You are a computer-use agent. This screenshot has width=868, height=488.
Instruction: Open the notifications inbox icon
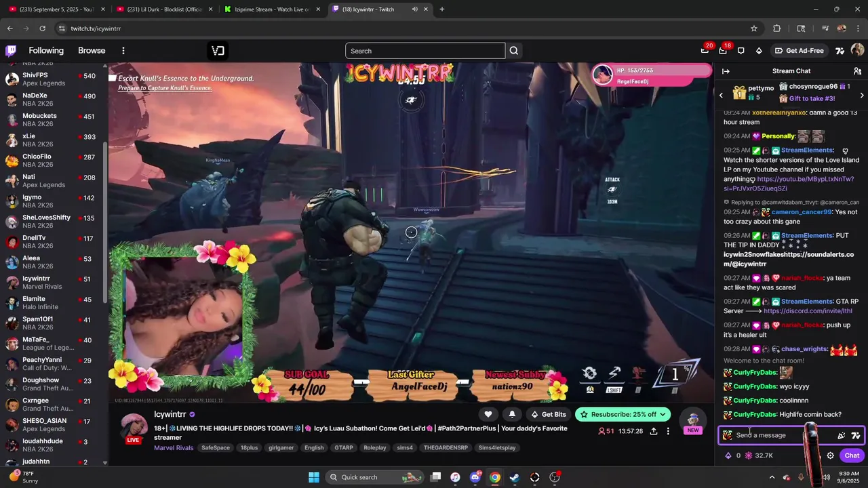723,51
